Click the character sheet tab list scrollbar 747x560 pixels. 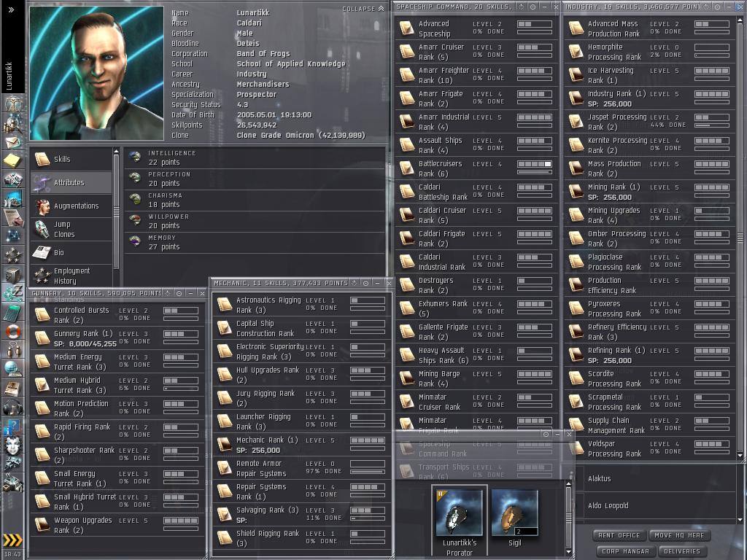(116, 212)
